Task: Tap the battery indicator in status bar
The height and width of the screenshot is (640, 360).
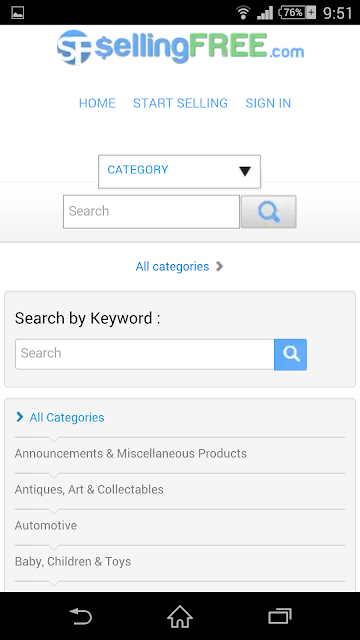Action: click(x=297, y=13)
